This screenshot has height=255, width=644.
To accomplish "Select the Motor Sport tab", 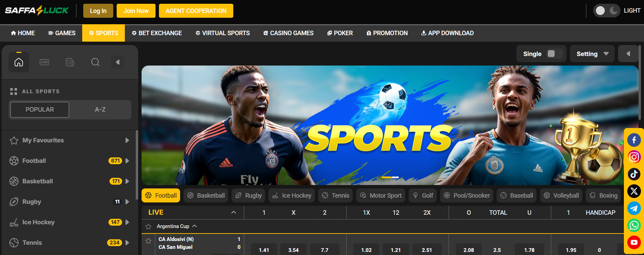I will [381, 196].
